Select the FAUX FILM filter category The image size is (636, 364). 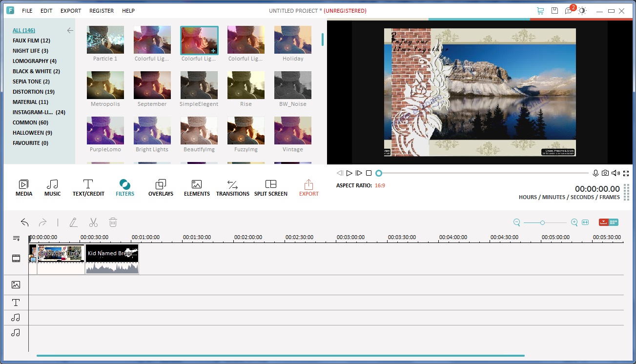[x=30, y=40]
